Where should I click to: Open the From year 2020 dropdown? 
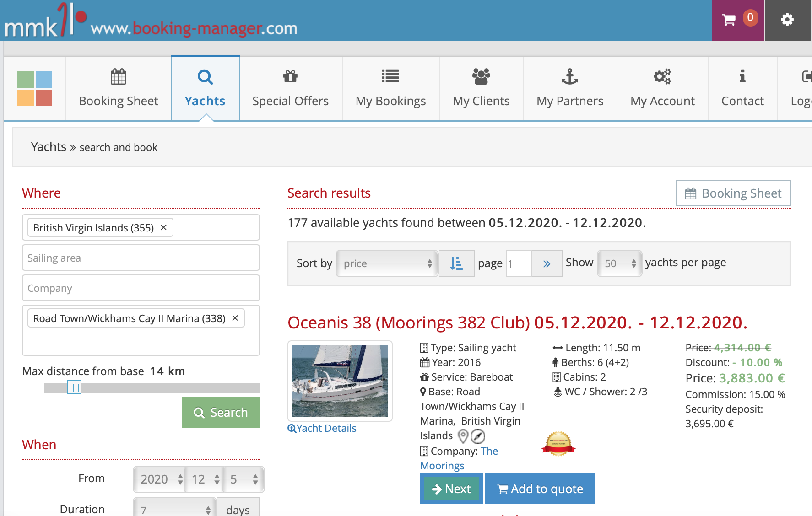click(159, 479)
